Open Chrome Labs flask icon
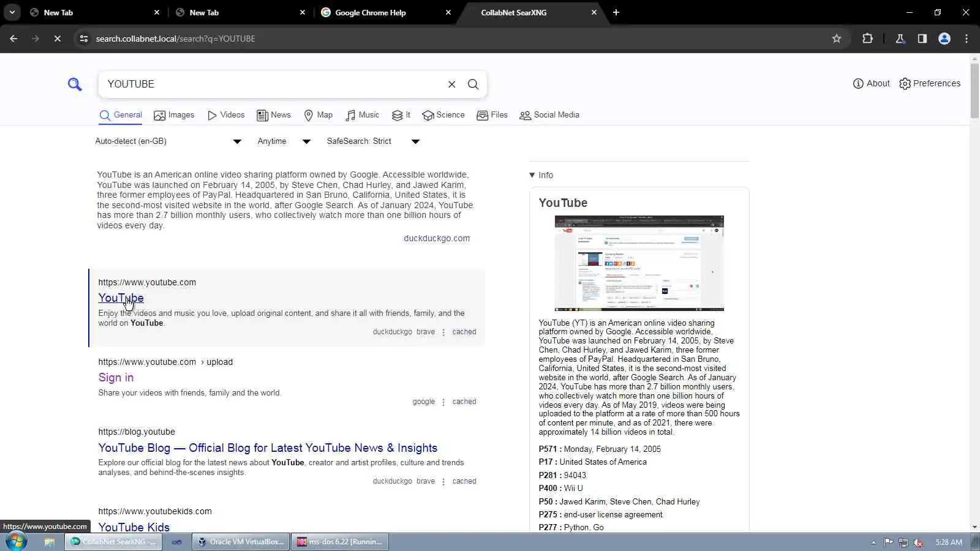 point(900,39)
